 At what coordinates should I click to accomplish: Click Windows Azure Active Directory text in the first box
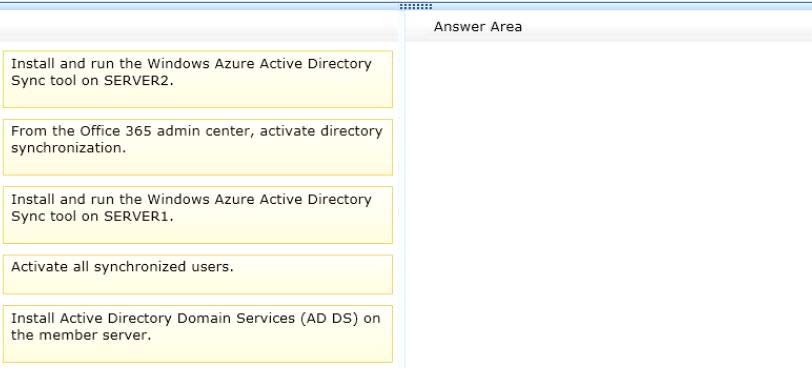[259, 64]
